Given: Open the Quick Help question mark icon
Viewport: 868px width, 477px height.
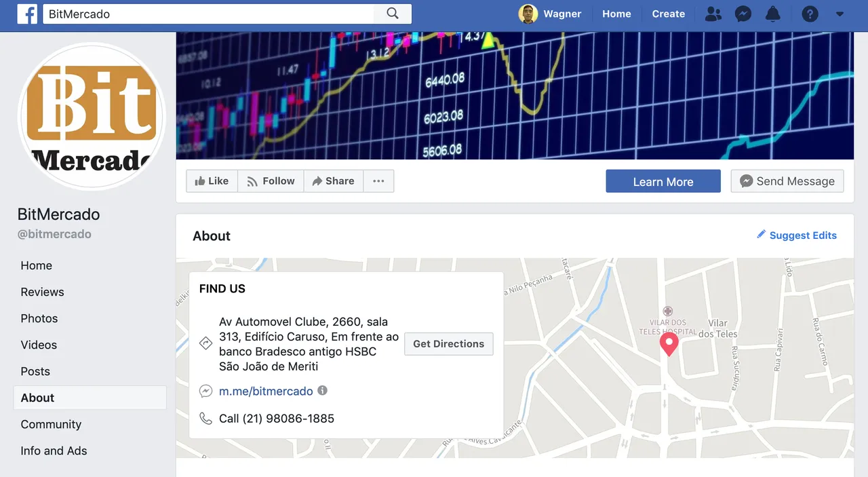Looking at the screenshot, I should coord(810,14).
